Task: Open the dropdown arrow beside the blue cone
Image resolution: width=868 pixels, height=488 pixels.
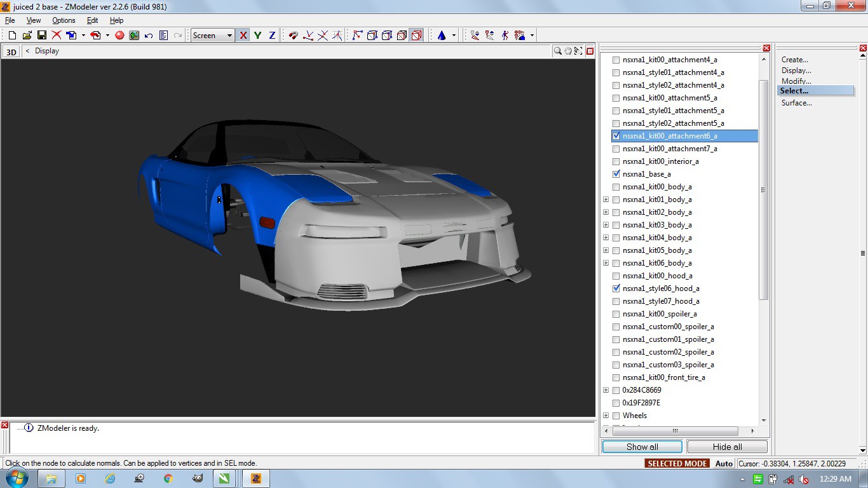Action: click(454, 36)
